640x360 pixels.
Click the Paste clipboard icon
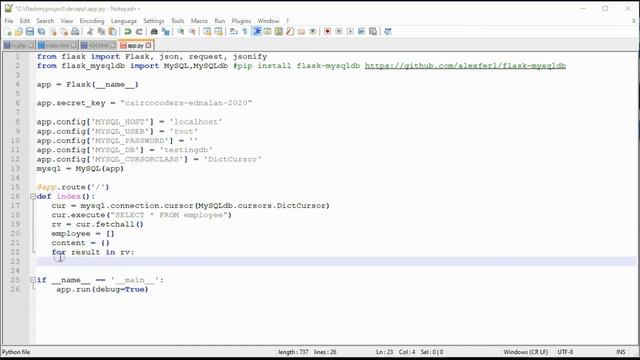(113, 31)
